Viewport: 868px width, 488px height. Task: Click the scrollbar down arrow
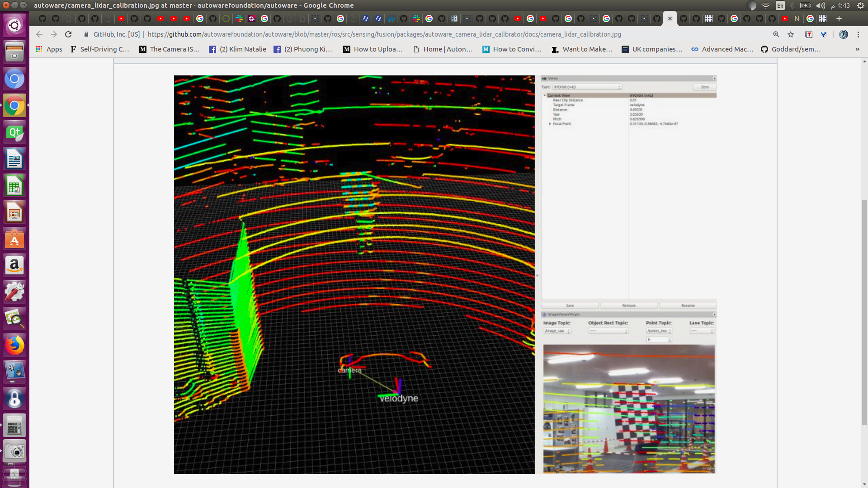click(864, 485)
